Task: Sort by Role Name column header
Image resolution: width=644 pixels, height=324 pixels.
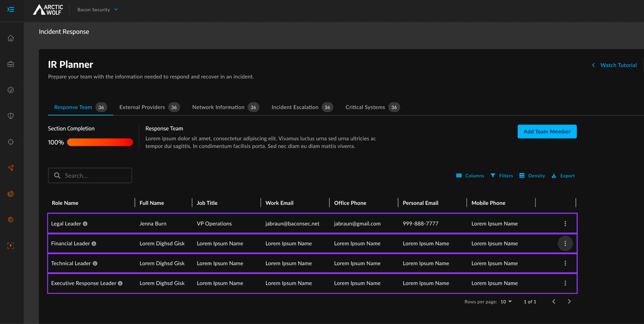Action: pos(65,203)
